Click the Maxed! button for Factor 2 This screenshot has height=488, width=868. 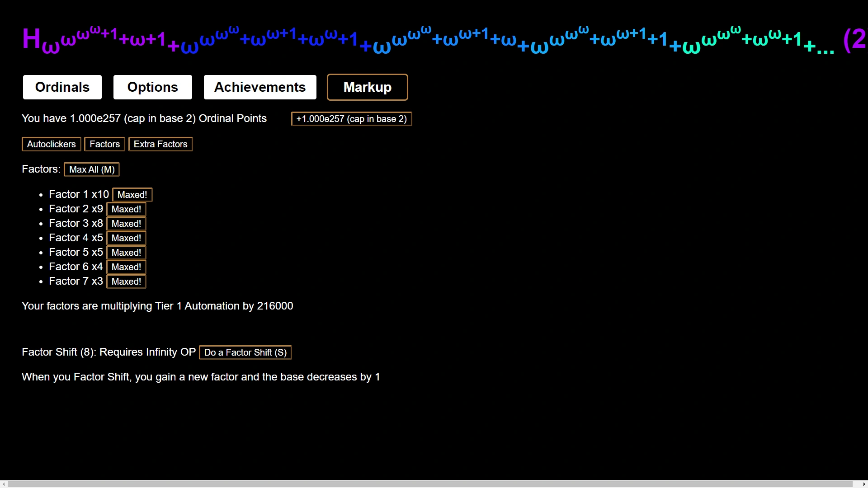coord(126,209)
